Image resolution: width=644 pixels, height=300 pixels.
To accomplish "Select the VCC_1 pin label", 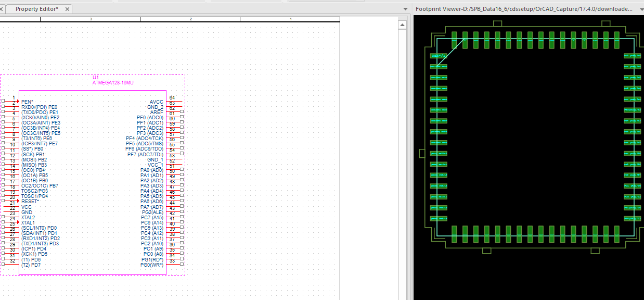I will (155, 165).
